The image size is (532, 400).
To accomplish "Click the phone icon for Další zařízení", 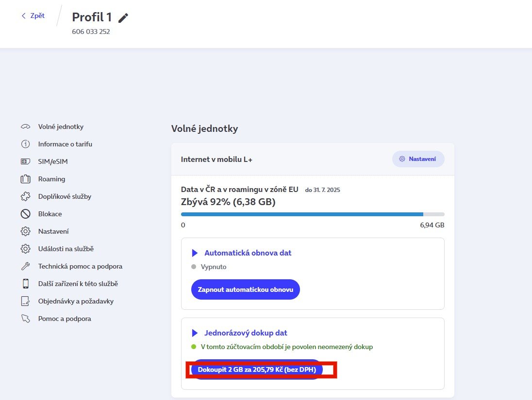I will point(25,284).
